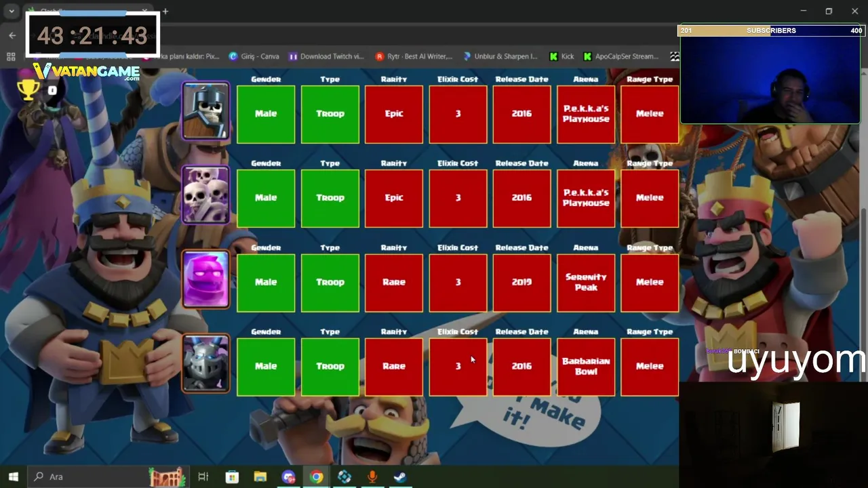Open the Rytr - Best AI Writer bookmark
The width and height of the screenshot is (868, 488).
414,56
